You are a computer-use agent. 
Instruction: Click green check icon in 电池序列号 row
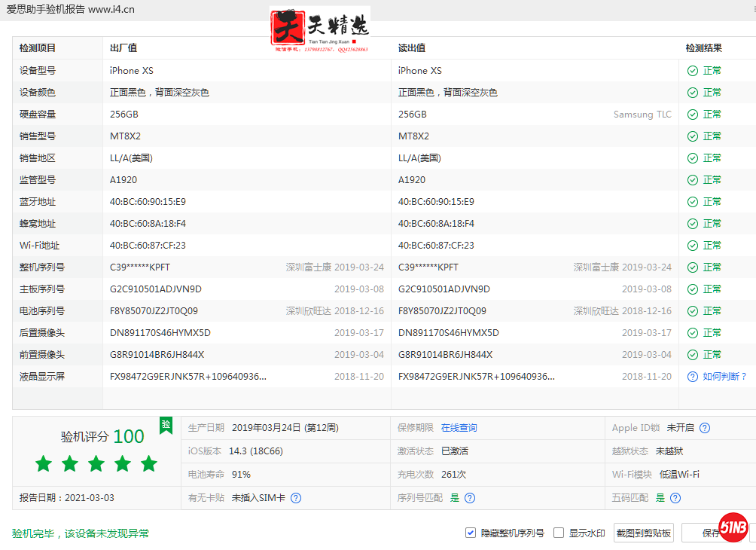coord(692,311)
